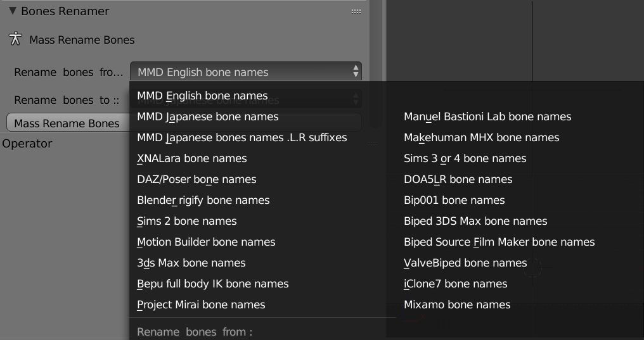Viewport: 644px width, 340px height.
Task: Click the armature icon beside Mass Rename Bones
Action: [15, 39]
